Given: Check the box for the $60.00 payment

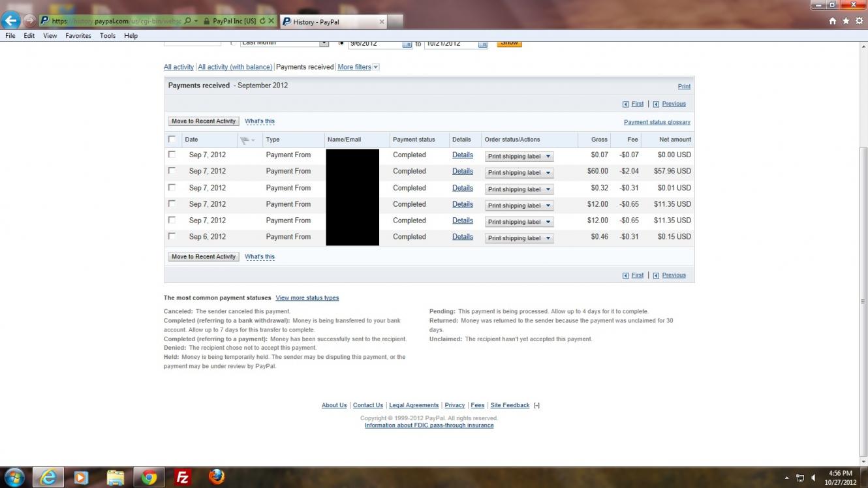Looking at the screenshot, I should tap(172, 171).
